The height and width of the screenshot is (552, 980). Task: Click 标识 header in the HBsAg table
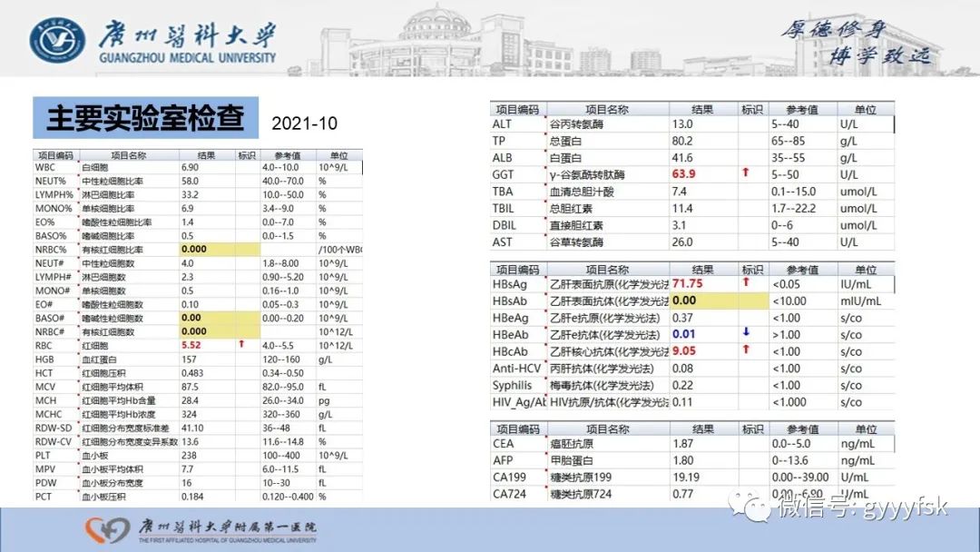pos(752,270)
